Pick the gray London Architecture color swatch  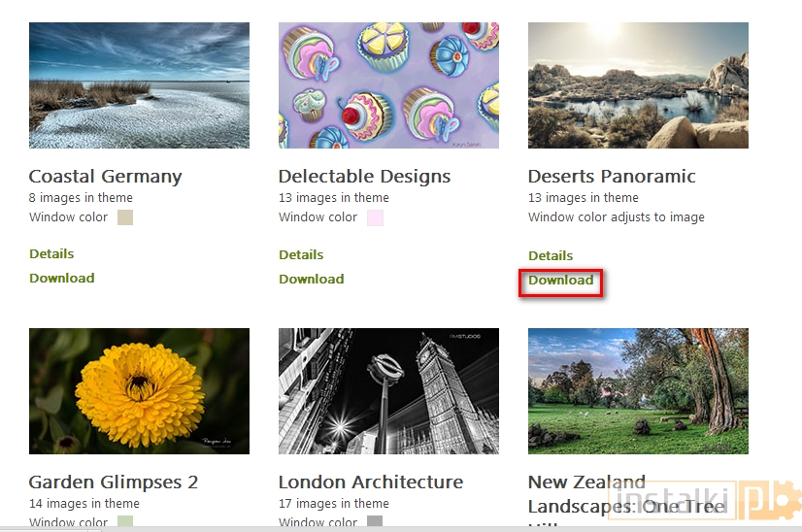point(375,523)
